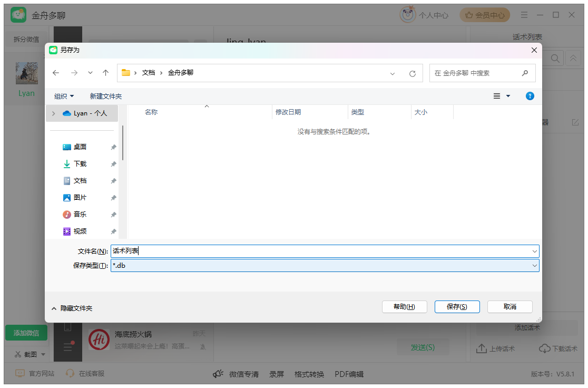Click the 保存(S) button
This screenshot has width=588, height=388.
(x=457, y=307)
